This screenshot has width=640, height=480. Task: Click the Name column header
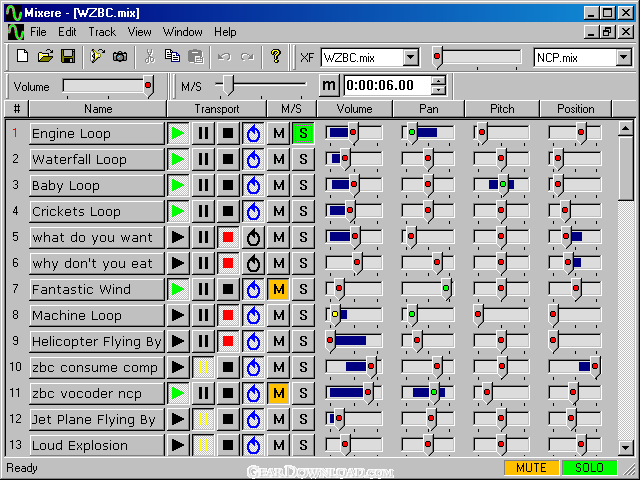tap(98, 109)
